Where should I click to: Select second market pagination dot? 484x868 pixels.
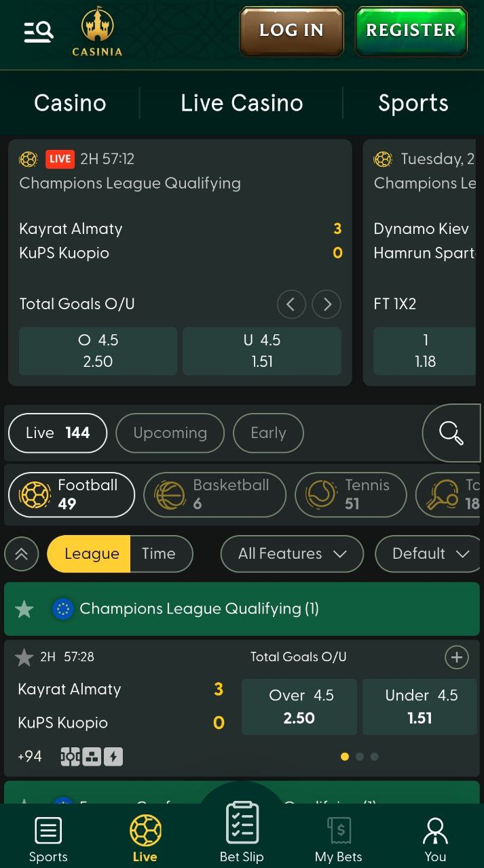coord(360,756)
